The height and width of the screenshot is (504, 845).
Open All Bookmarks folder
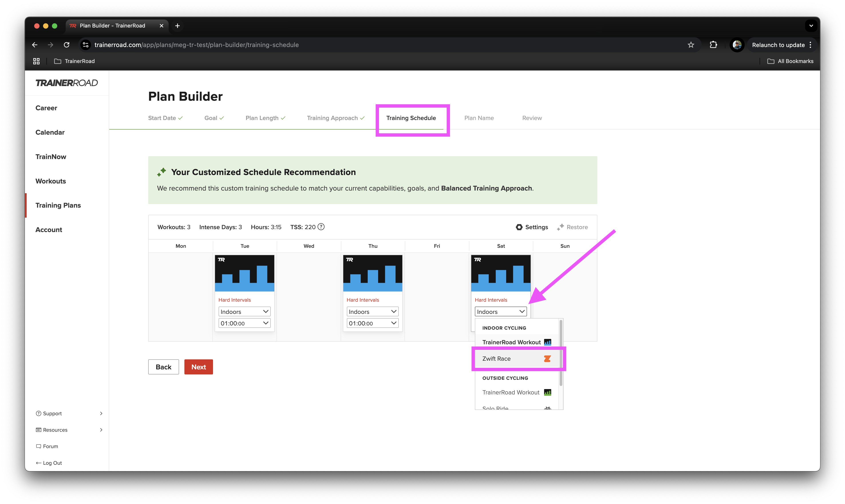point(790,61)
